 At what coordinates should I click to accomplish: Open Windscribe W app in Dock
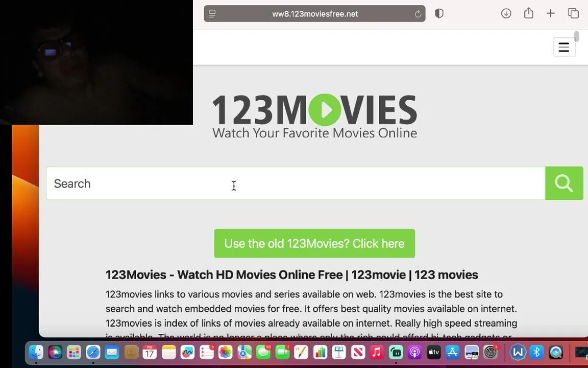click(x=518, y=352)
